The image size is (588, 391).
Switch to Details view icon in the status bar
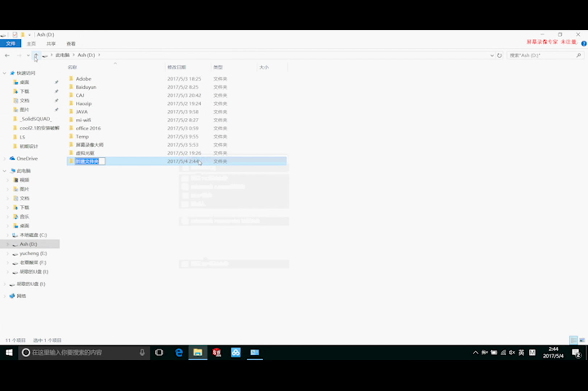click(574, 340)
